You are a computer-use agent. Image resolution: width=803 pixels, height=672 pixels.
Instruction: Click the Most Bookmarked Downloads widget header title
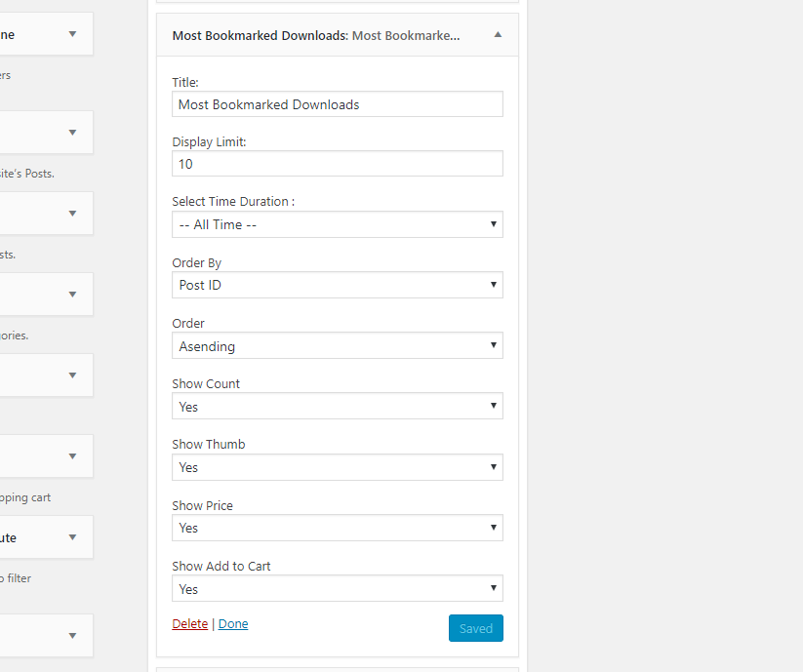[260, 35]
